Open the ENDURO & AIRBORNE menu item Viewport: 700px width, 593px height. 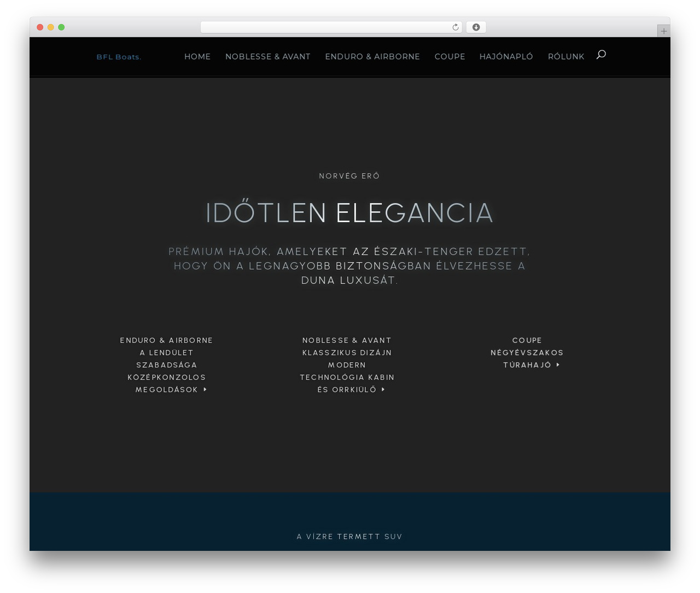click(x=372, y=56)
